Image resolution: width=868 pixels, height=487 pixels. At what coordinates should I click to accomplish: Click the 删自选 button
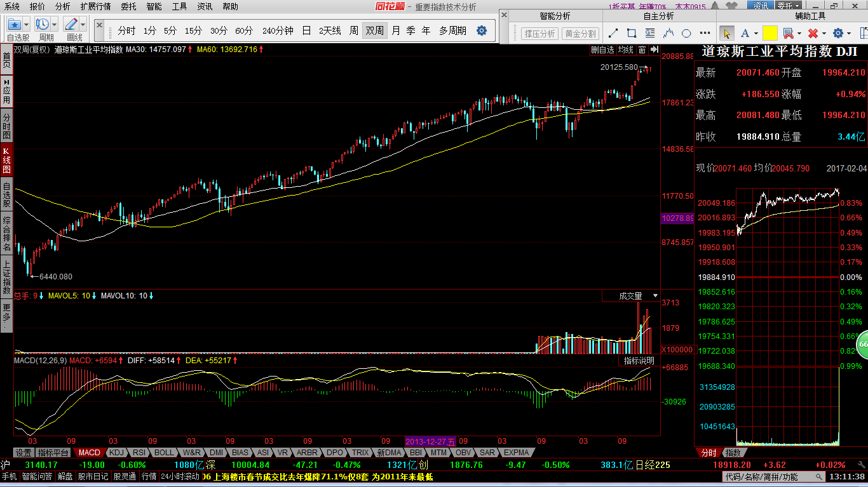coord(602,50)
